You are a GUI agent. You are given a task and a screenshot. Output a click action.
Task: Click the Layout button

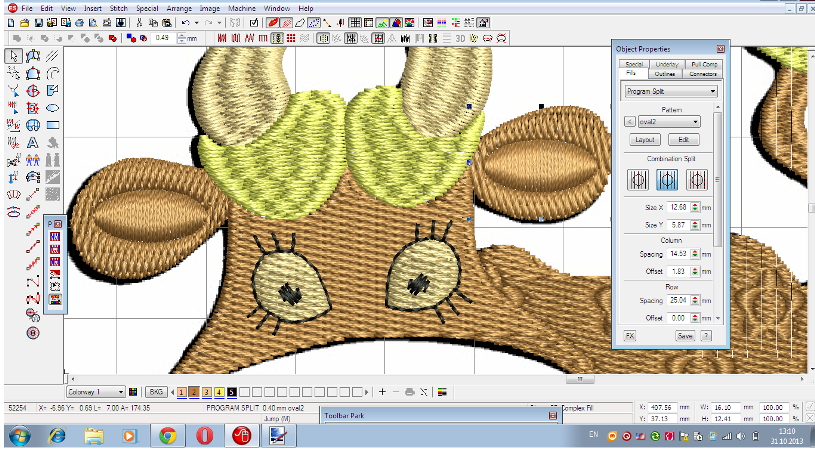(645, 140)
